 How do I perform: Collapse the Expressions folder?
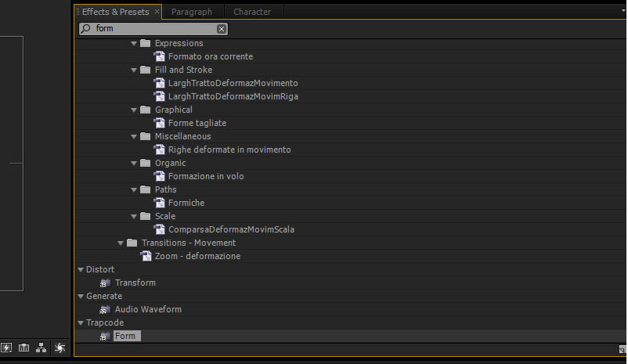134,43
